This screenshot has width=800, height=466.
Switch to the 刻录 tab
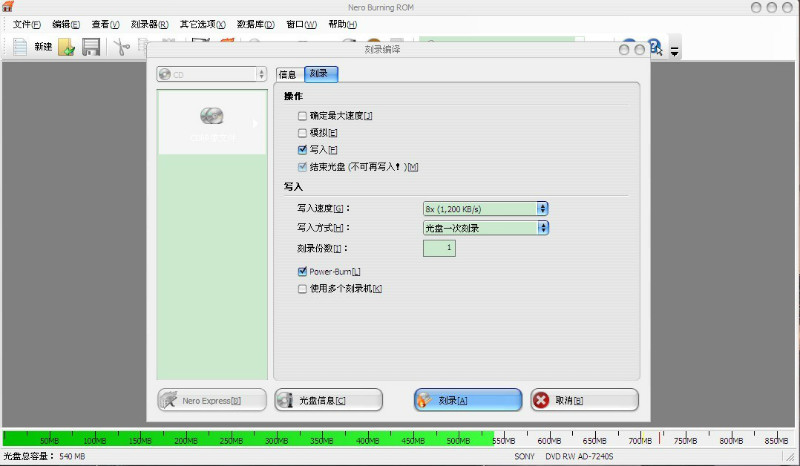[321, 74]
